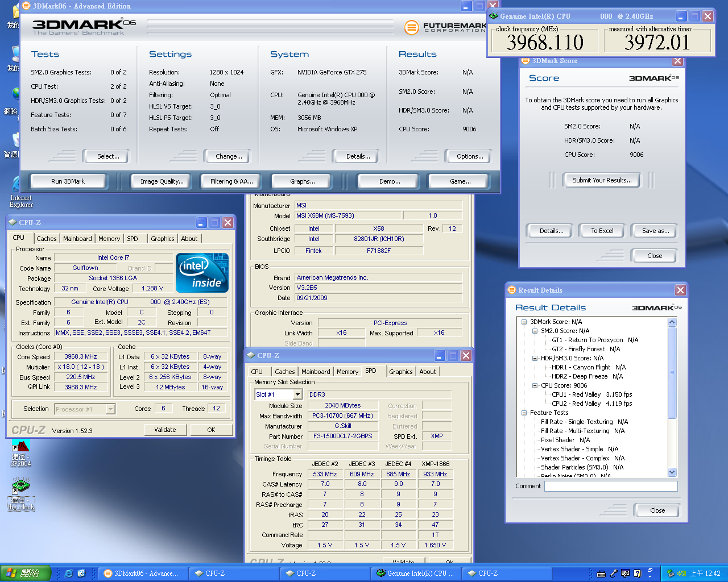Click the Core Speed value 3968.3 MHz

point(81,357)
